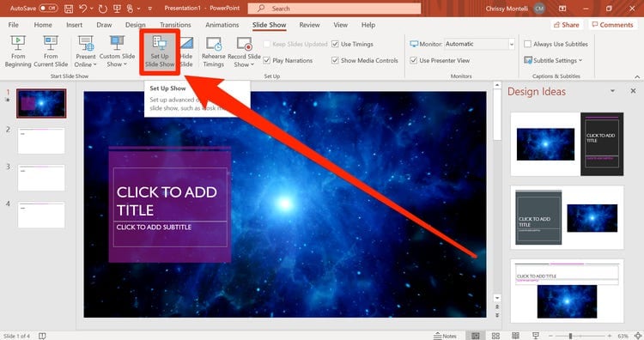Start presentation from quick access toolbar icon
This screenshot has width=644, height=340.
117,9
